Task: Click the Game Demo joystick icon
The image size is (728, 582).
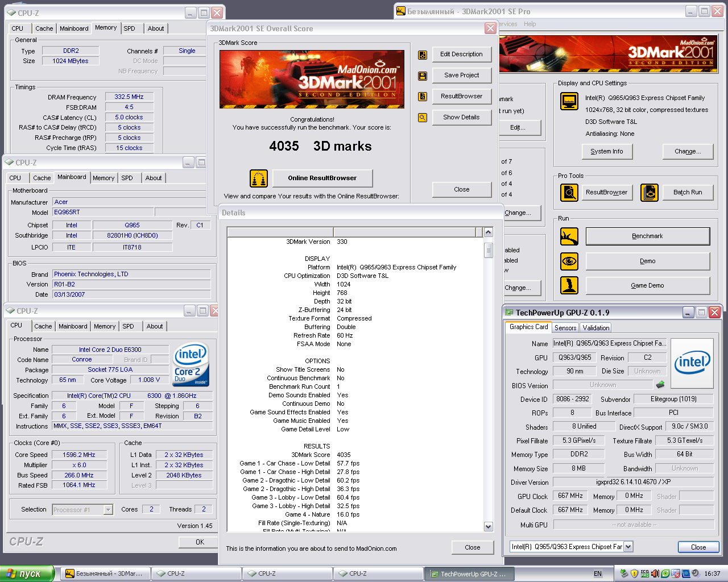Action: [x=569, y=285]
